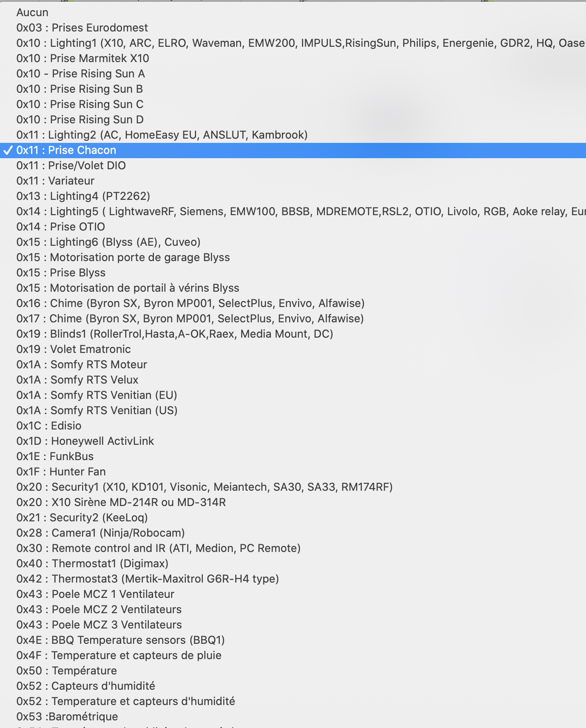Select '0x4F : Temperature et capteurs de pluie'
This screenshot has width=586, height=728.
tap(293, 655)
